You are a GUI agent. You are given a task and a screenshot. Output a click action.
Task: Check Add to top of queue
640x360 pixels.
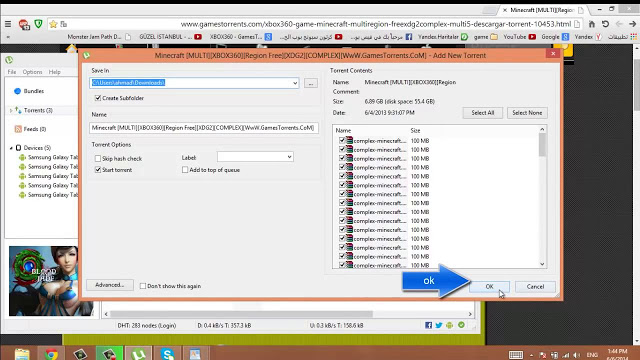tap(185, 170)
